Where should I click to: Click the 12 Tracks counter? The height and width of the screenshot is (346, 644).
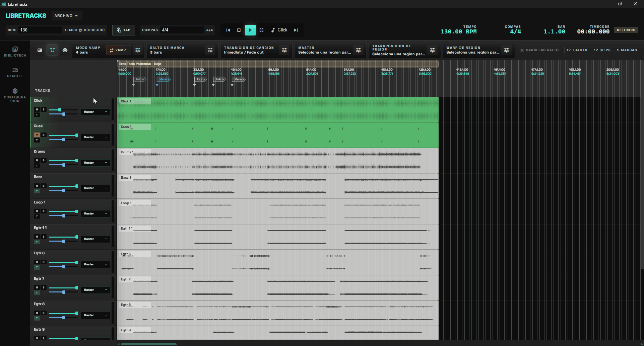(577, 50)
